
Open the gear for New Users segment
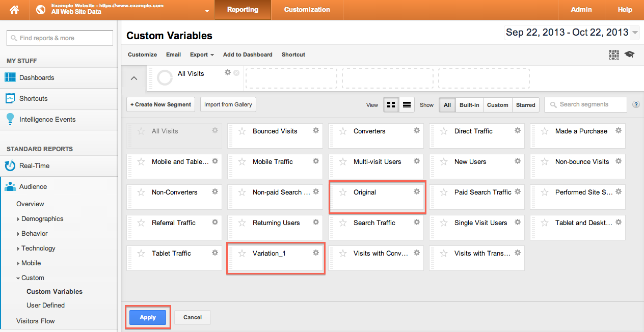pos(518,161)
